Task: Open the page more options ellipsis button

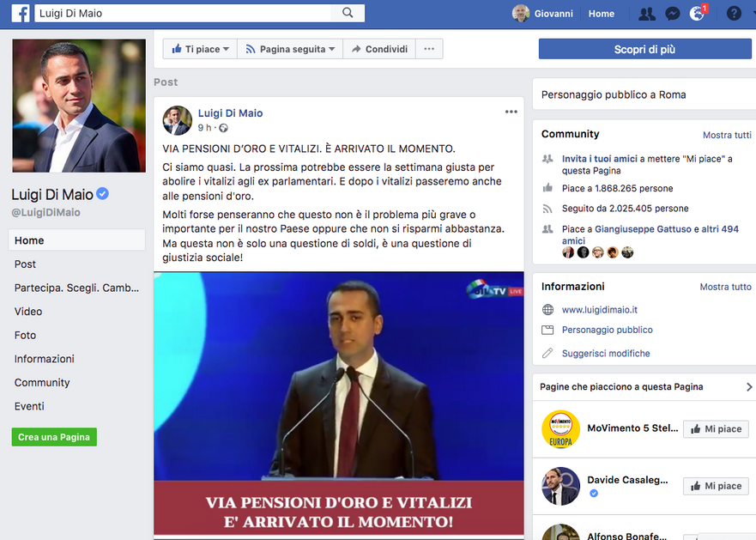Action: pos(429,49)
